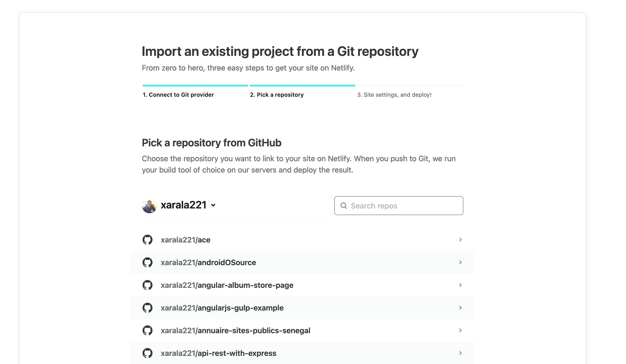Choose the xarala221/annuaire-sites-publics-senegal repository

236,330
